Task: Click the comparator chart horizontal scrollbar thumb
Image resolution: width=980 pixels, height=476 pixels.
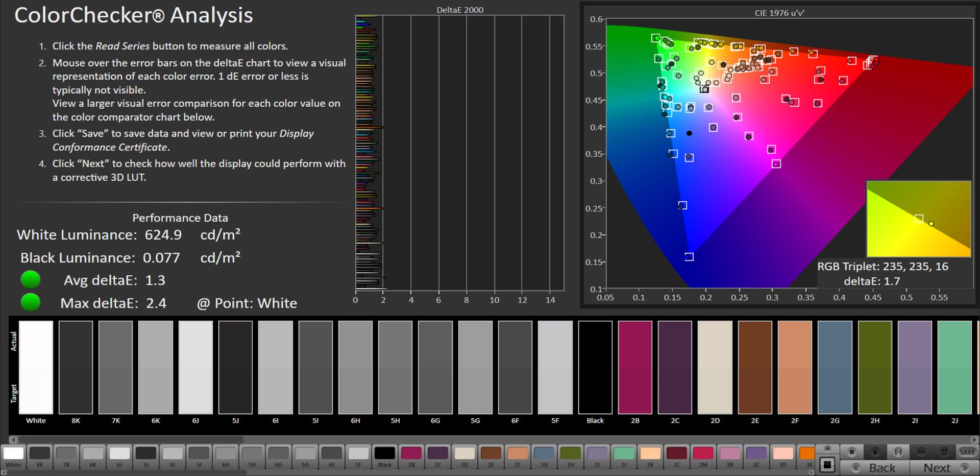Action: (131, 439)
